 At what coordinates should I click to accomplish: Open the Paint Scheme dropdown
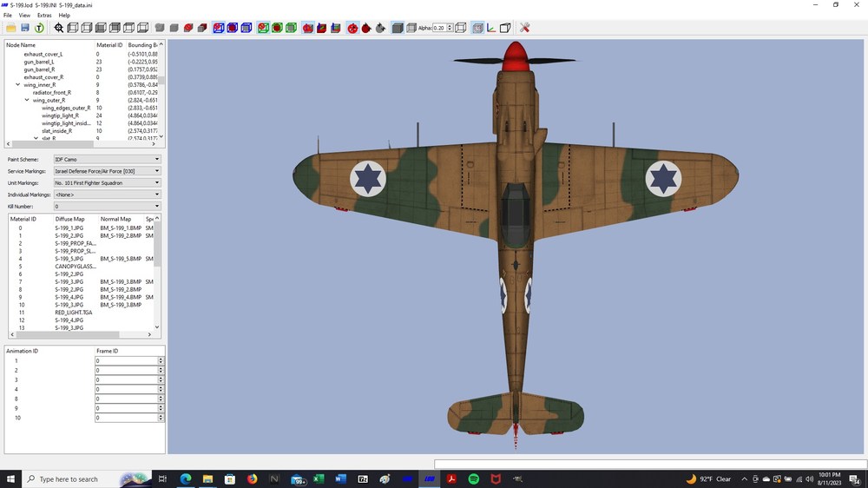coord(107,159)
